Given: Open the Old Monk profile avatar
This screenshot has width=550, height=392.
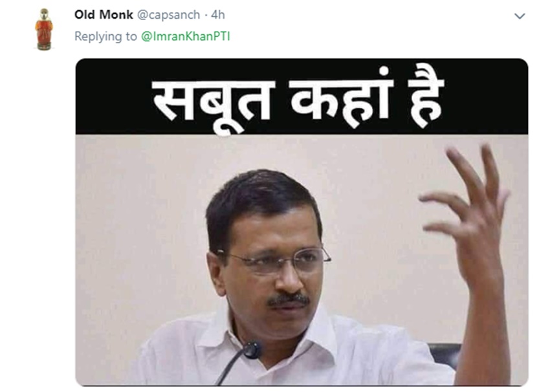Looking at the screenshot, I should coord(44,29).
